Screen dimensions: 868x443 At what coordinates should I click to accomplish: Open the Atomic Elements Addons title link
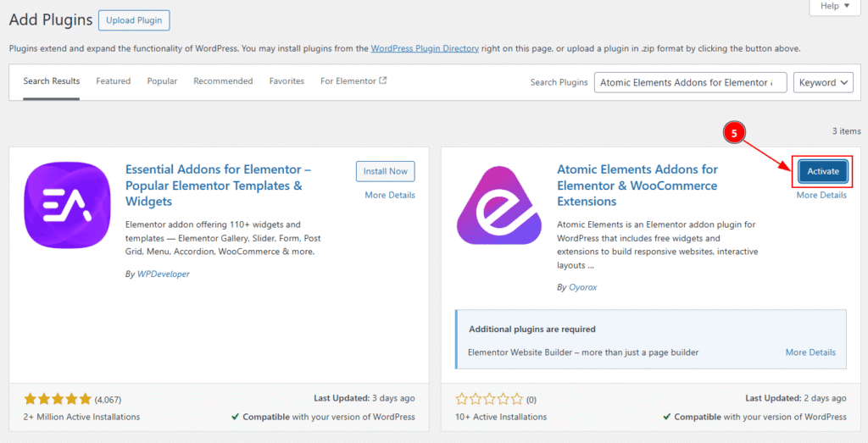[637, 186]
